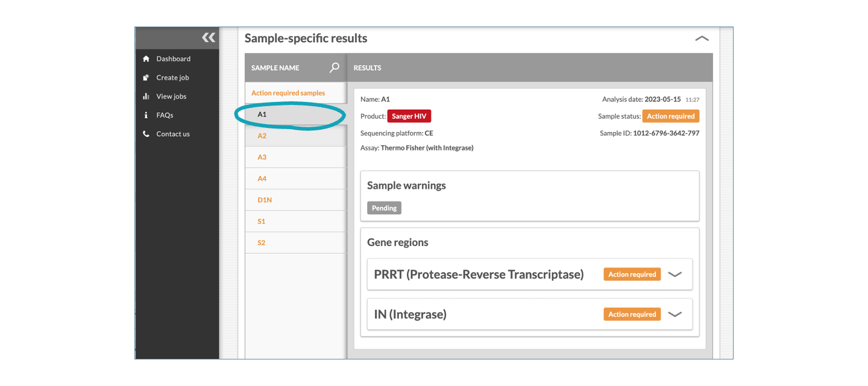Click the Gene regions heading

[398, 242]
